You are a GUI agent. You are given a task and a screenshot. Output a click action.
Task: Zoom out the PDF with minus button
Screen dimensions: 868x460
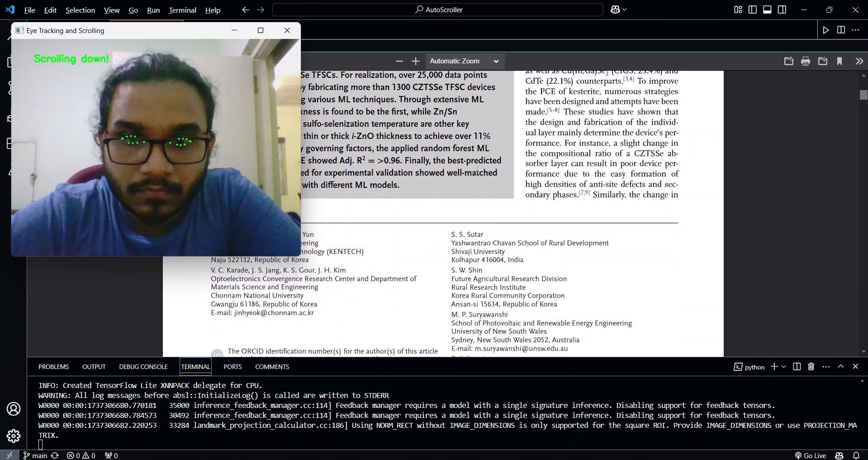tap(399, 61)
